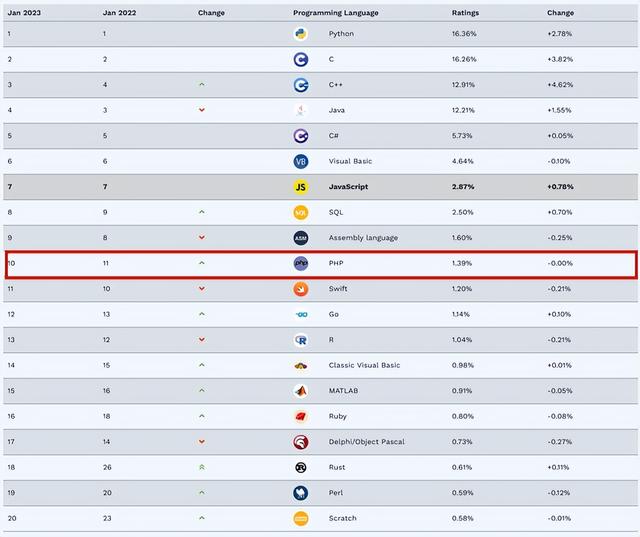The image size is (640, 537).
Task: Click the Assembly language name text
Action: click(x=363, y=237)
